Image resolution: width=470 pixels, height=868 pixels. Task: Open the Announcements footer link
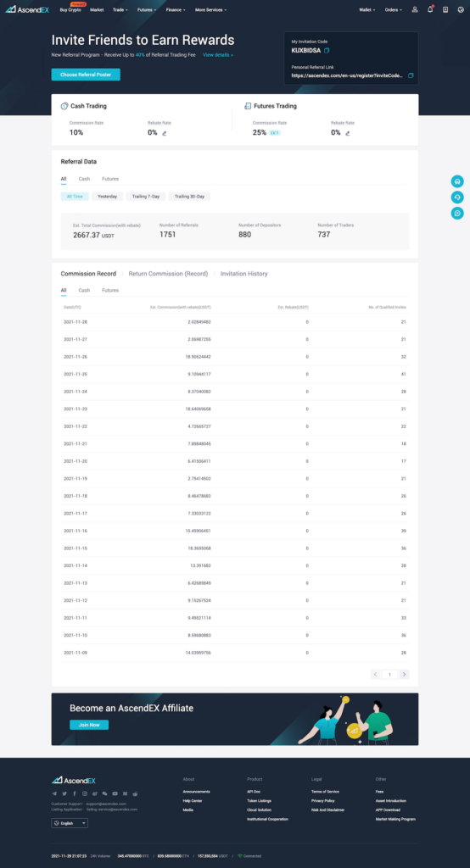[x=196, y=792]
